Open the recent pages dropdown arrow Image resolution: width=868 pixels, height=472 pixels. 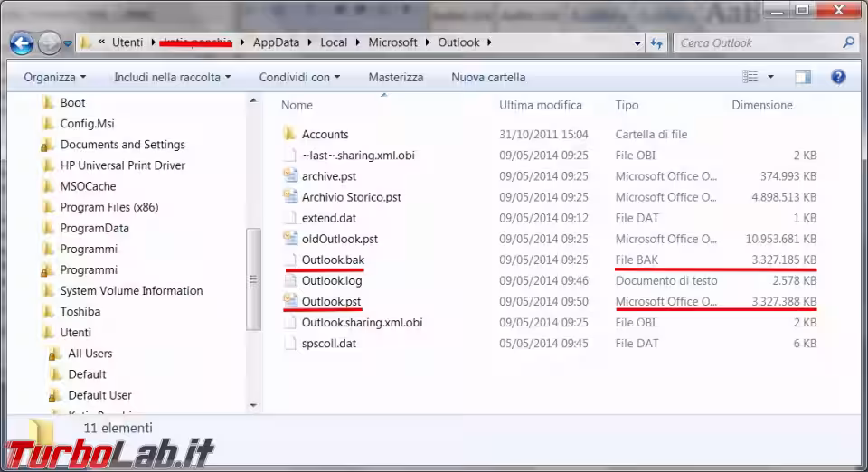68,43
